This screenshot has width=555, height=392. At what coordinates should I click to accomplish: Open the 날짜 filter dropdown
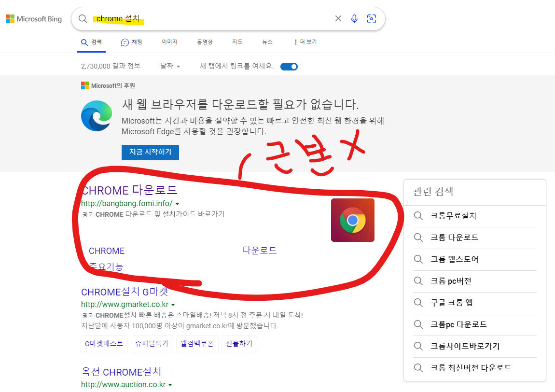pyautogui.click(x=170, y=66)
